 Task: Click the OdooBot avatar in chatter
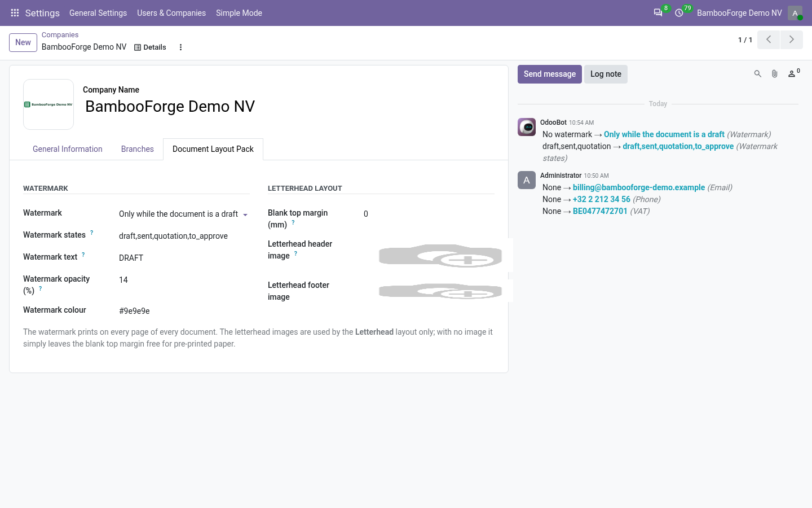pyautogui.click(x=527, y=127)
